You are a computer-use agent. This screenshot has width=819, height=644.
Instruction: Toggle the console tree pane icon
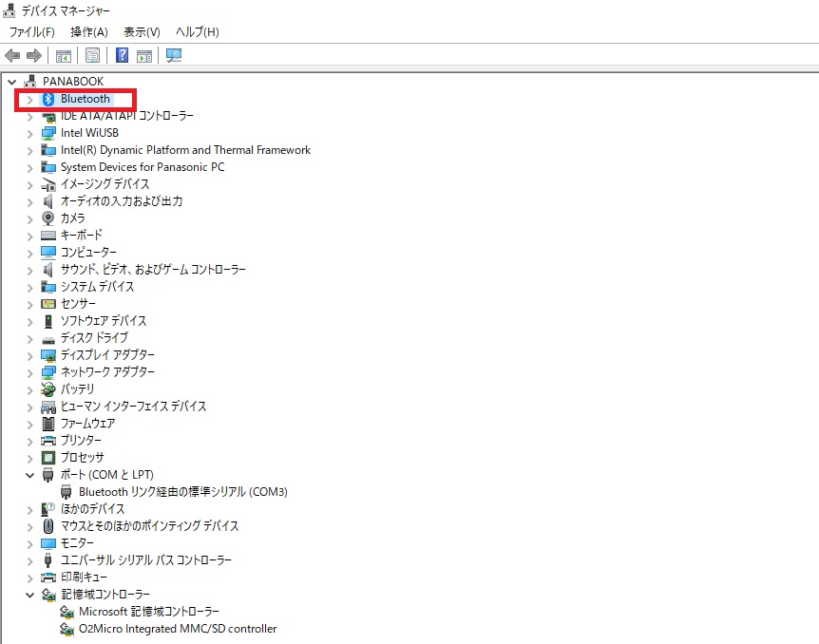point(64,55)
